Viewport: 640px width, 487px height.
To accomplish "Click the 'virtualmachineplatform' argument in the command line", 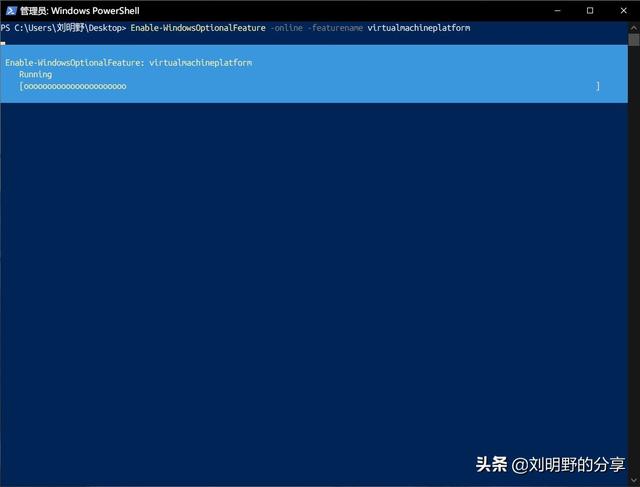I will tap(419, 28).
